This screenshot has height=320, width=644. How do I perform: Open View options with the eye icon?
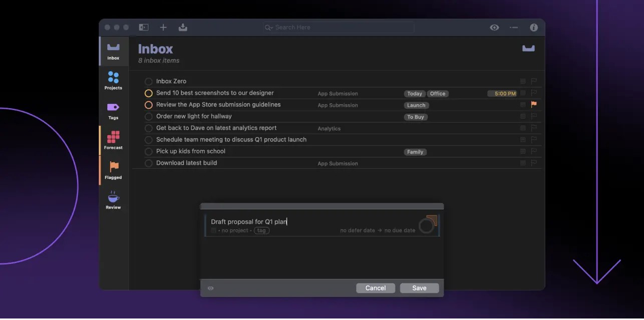(x=494, y=28)
